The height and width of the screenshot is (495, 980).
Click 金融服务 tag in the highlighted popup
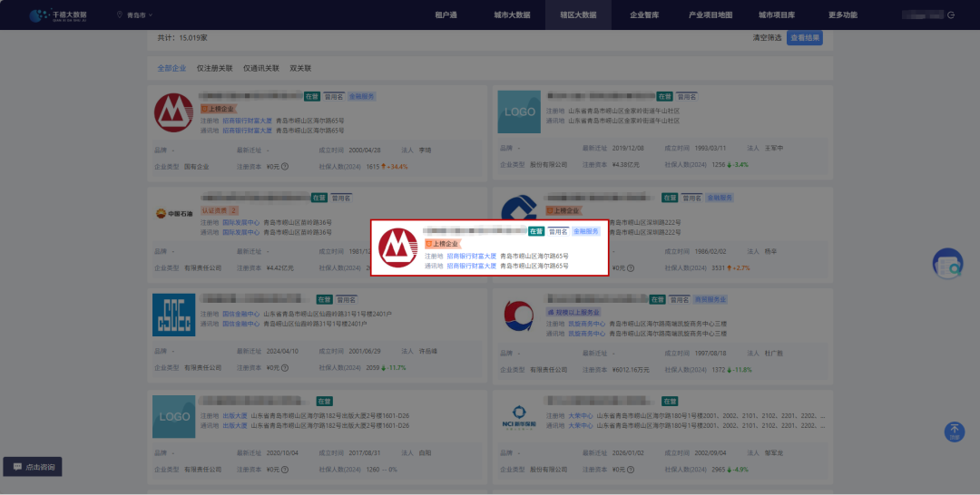coord(585,231)
